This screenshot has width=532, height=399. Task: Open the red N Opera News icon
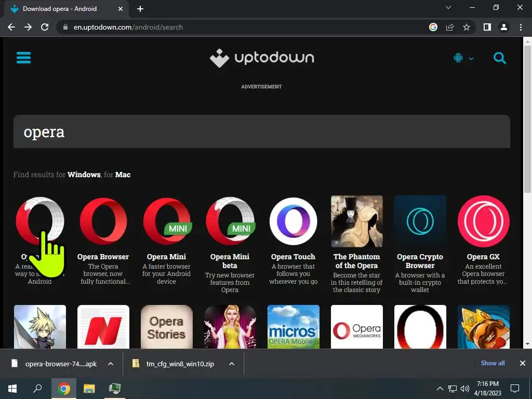pos(103,327)
